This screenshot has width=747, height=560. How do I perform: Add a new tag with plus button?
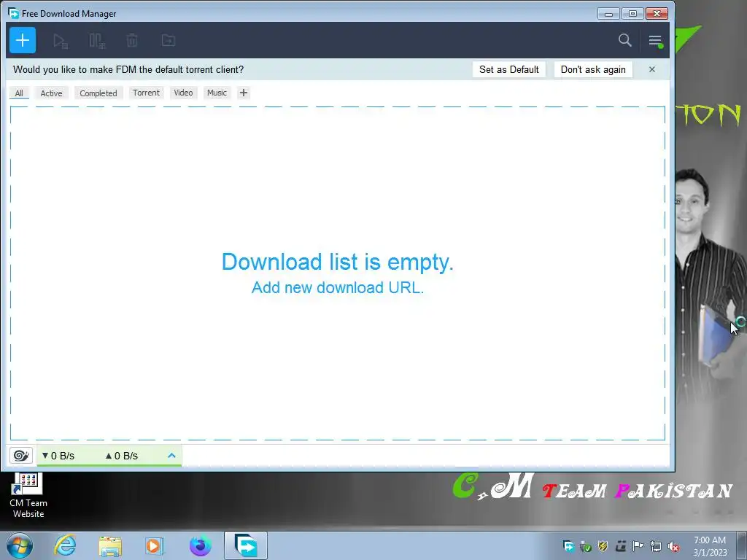pyautogui.click(x=244, y=93)
